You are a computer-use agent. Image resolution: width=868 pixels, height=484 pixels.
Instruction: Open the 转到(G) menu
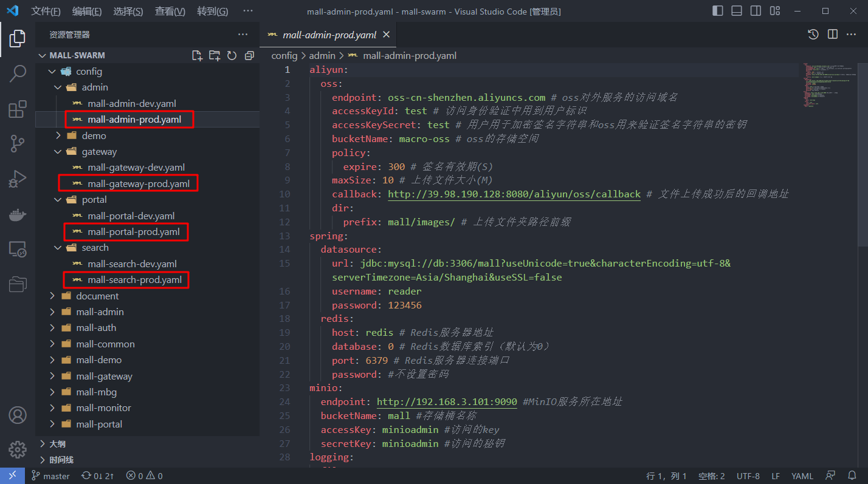[213, 11]
